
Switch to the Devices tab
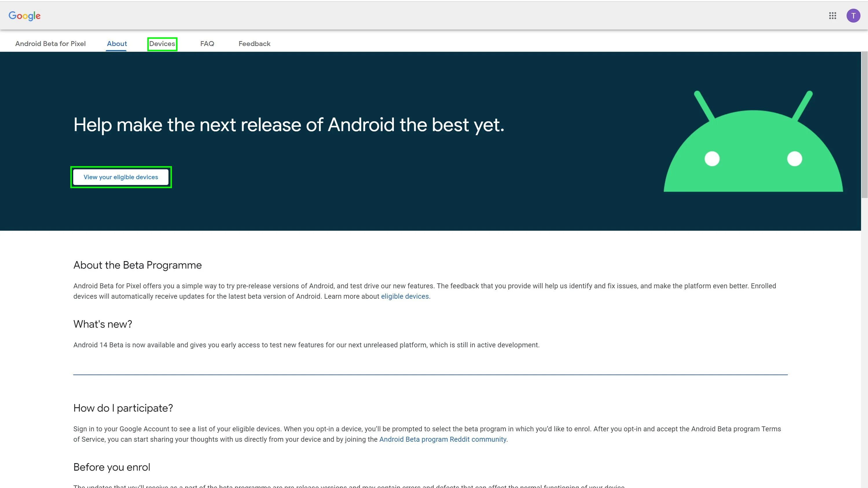coord(162,44)
